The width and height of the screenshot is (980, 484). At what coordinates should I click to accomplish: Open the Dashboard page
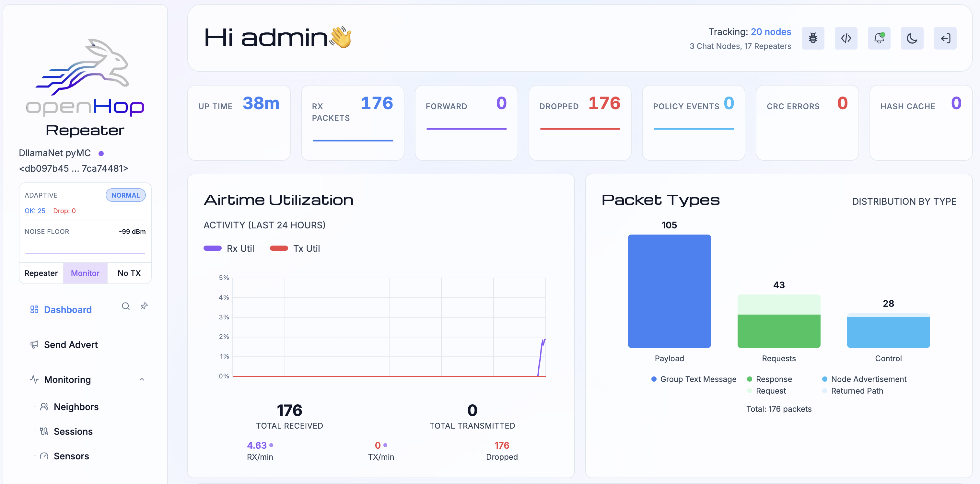pos(68,309)
